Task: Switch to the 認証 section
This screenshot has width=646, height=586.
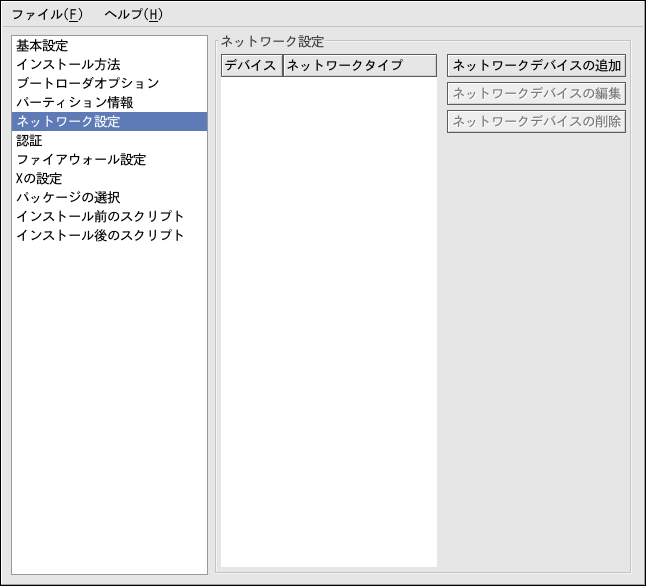Action: (x=30, y=141)
